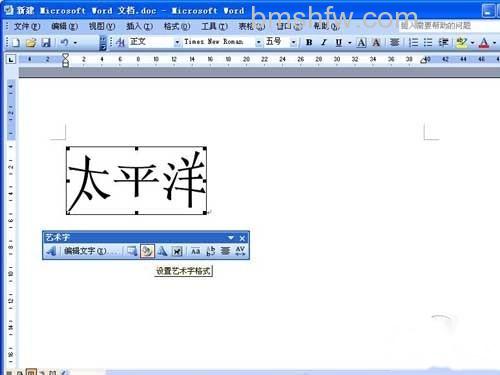
Task: Open the Times New Roman font list
Action: point(258,42)
